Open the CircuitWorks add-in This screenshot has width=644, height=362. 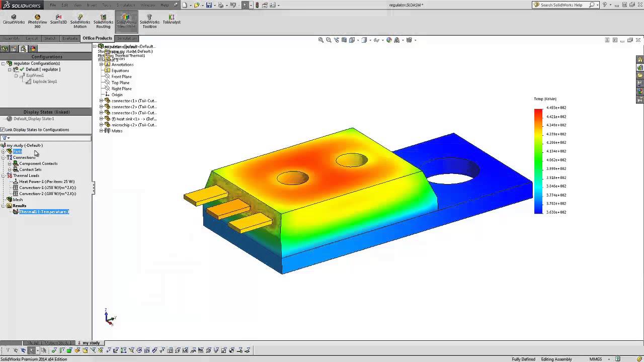[x=14, y=20]
